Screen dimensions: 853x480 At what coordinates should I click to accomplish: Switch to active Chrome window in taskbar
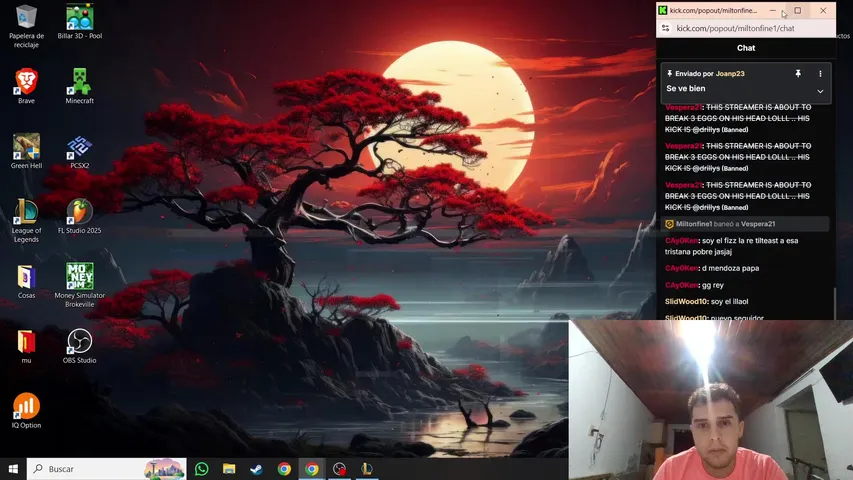(x=312, y=469)
